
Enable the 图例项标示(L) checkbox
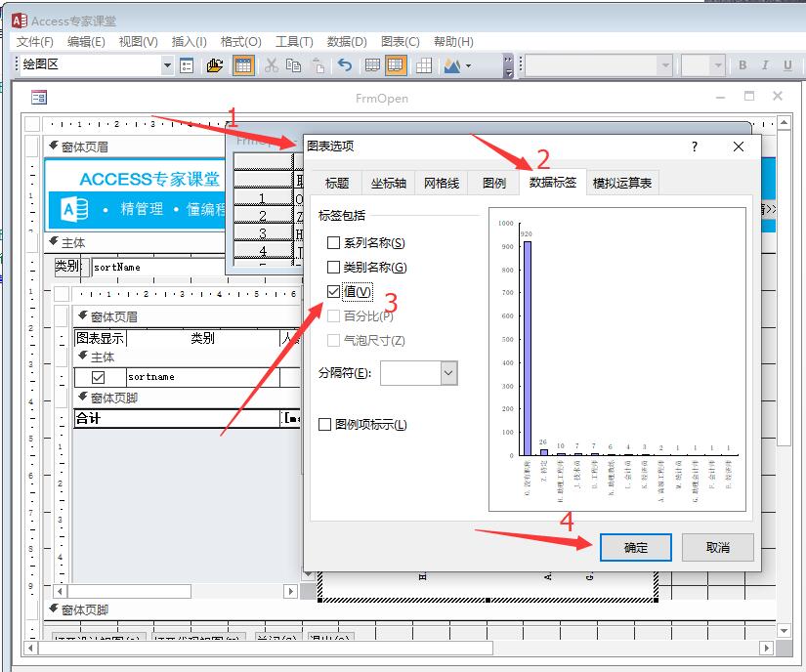pos(325,424)
